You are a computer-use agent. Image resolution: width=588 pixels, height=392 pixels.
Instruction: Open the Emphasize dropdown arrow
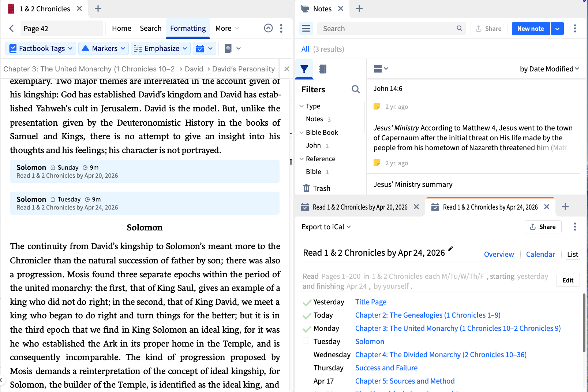pyautogui.click(x=185, y=48)
